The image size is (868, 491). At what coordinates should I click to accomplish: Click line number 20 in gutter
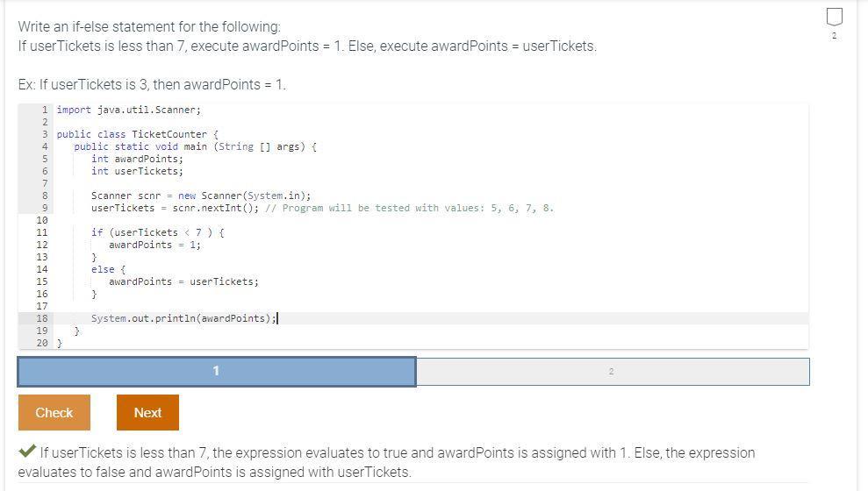(42, 344)
